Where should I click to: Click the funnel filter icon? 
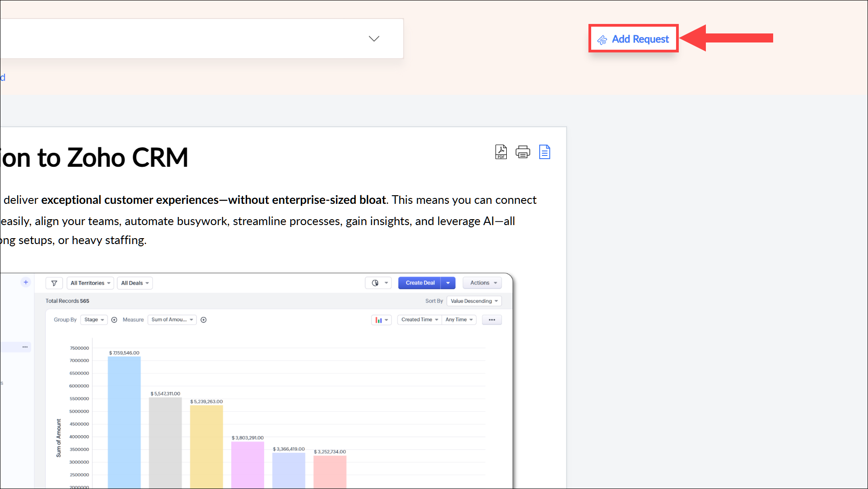[54, 283]
